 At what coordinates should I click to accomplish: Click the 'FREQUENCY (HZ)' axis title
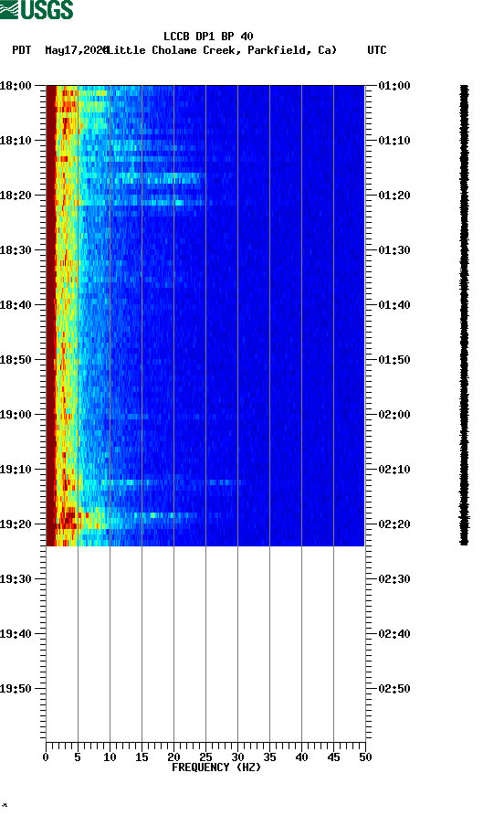[216, 767]
